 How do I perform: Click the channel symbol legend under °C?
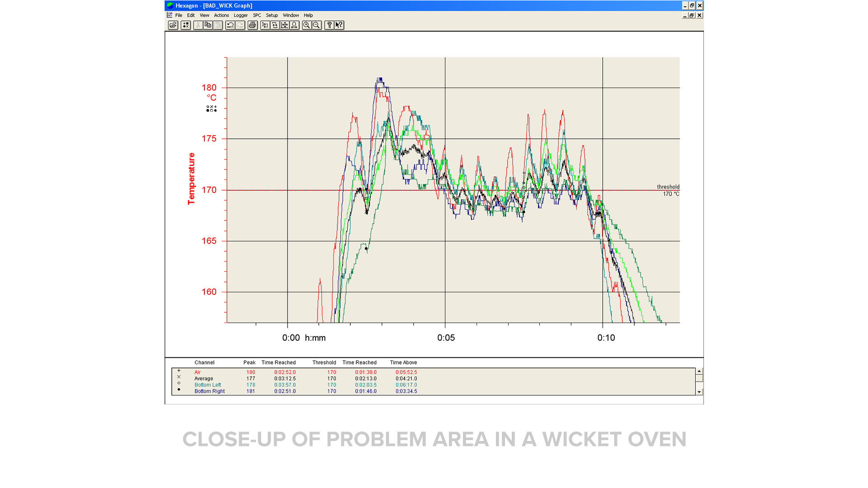coord(212,108)
